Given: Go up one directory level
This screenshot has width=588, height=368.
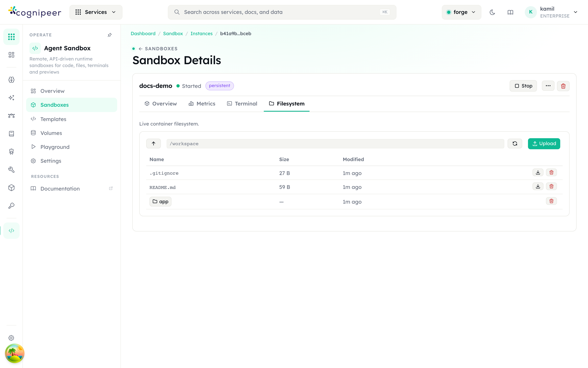Looking at the screenshot, I should pos(153,144).
